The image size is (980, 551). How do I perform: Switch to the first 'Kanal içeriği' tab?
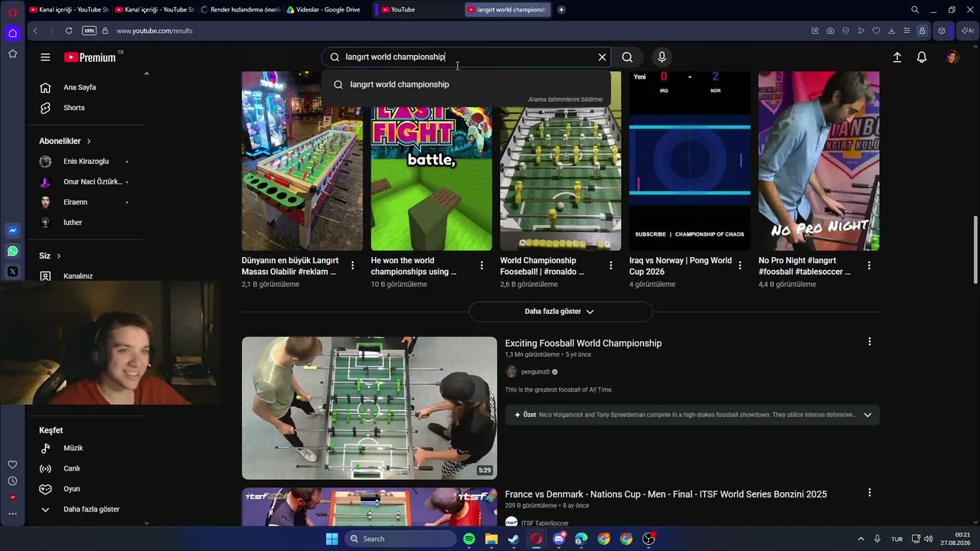[68, 10]
